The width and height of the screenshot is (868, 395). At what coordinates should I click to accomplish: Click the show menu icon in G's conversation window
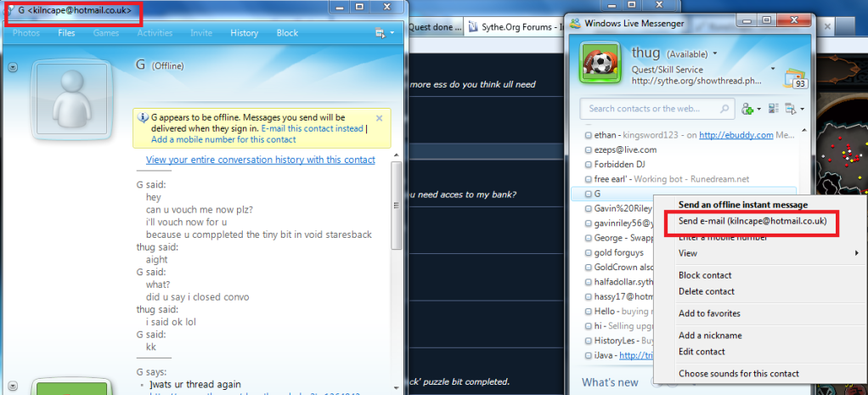(380, 33)
